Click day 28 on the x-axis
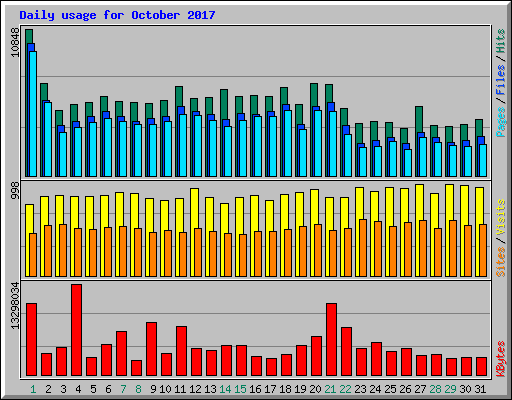The width and height of the screenshot is (512, 400). [x=435, y=389]
